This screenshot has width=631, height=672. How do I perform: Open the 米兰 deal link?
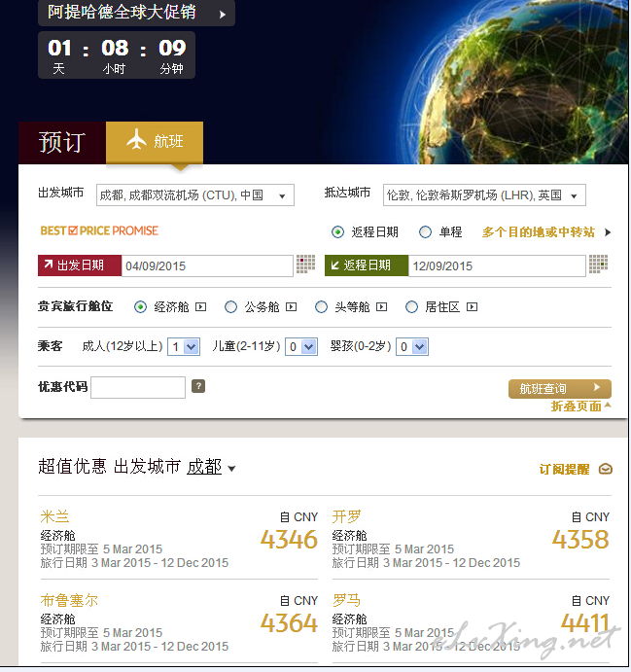click(54, 516)
